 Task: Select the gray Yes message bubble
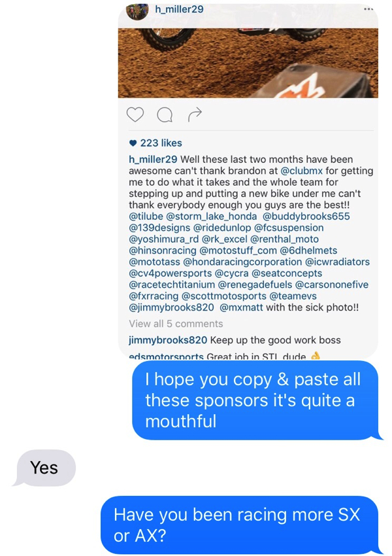coord(44,468)
